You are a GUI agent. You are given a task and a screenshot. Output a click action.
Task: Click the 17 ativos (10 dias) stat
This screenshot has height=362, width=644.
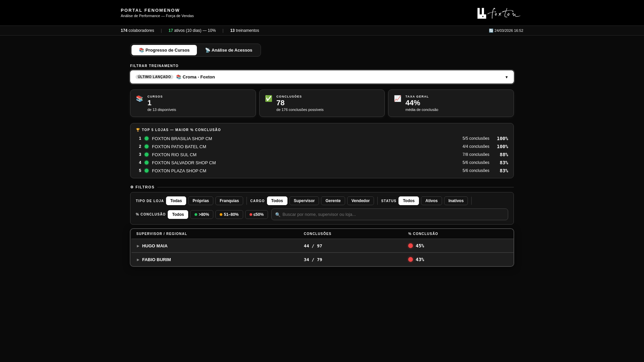click(192, 31)
